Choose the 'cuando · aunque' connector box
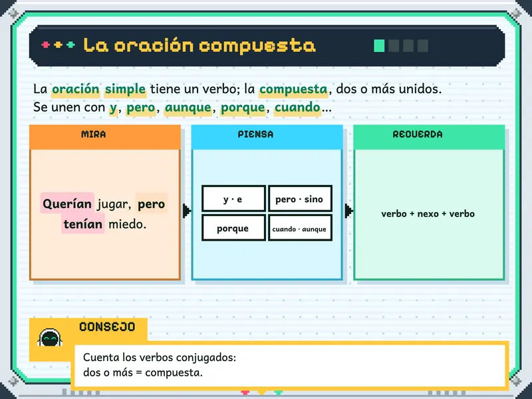The height and width of the screenshot is (399, 532). pyautogui.click(x=300, y=227)
